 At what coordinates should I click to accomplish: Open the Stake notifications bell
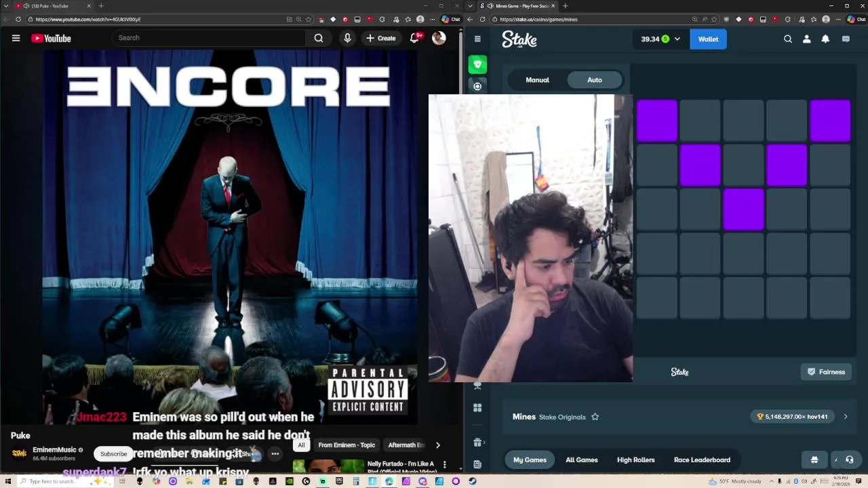[x=825, y=39]
